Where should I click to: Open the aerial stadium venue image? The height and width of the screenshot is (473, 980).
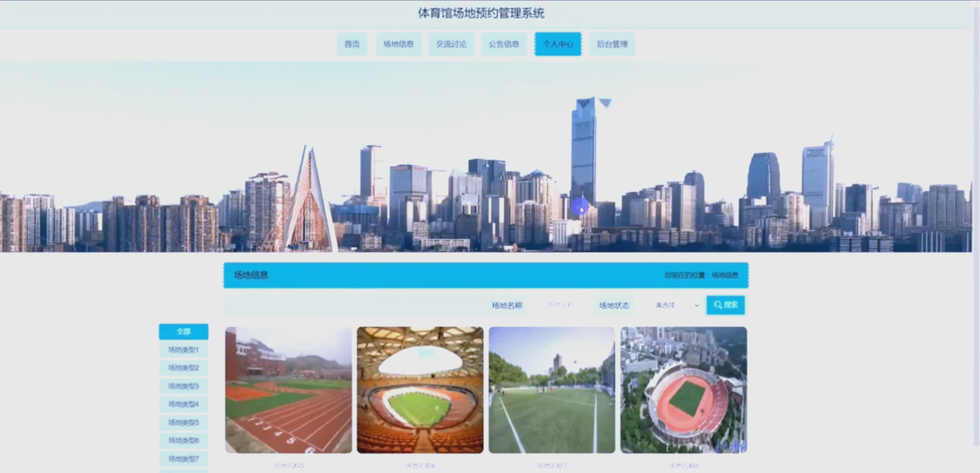click(x=683, y=389)
